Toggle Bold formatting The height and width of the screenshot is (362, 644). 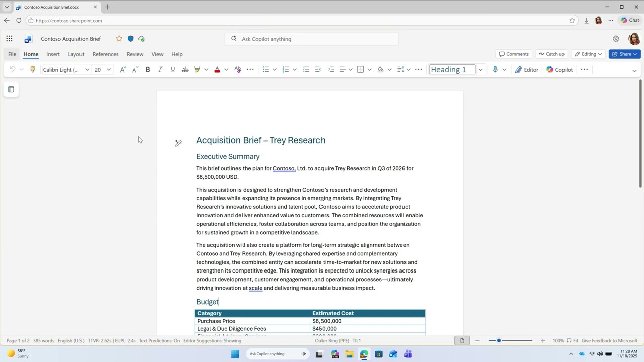148,70
